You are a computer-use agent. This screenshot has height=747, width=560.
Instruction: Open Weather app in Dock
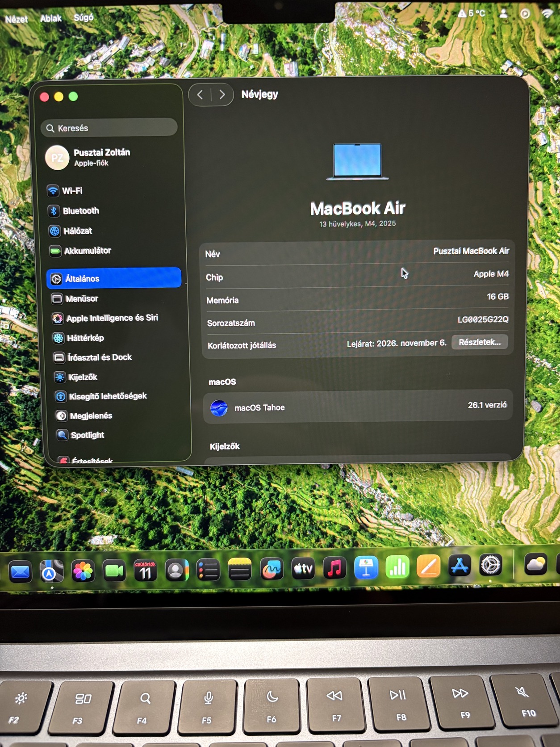pyautogui.click(x=536, y=565)
